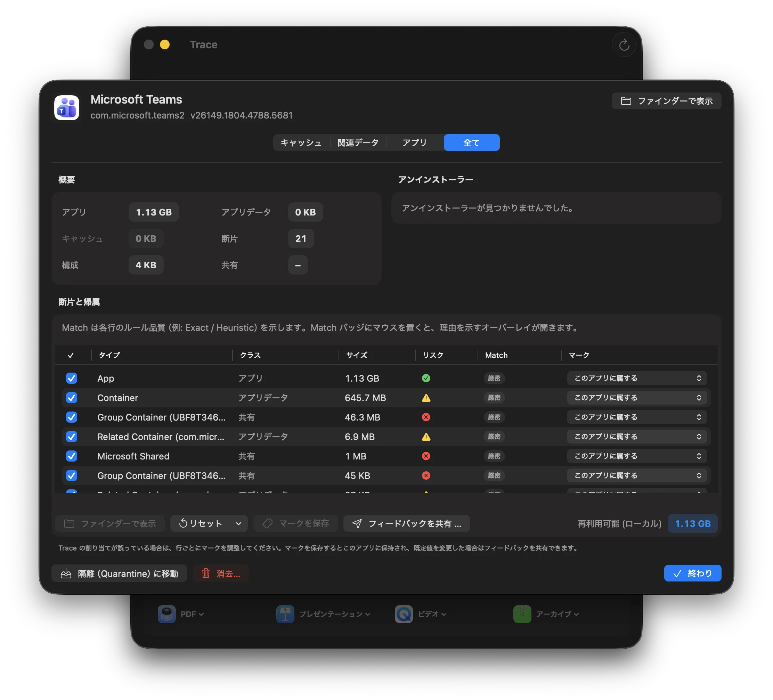Select the Microsoft Shared row name
This screenshot has height=700, width=773.
(x=133, y=456)
